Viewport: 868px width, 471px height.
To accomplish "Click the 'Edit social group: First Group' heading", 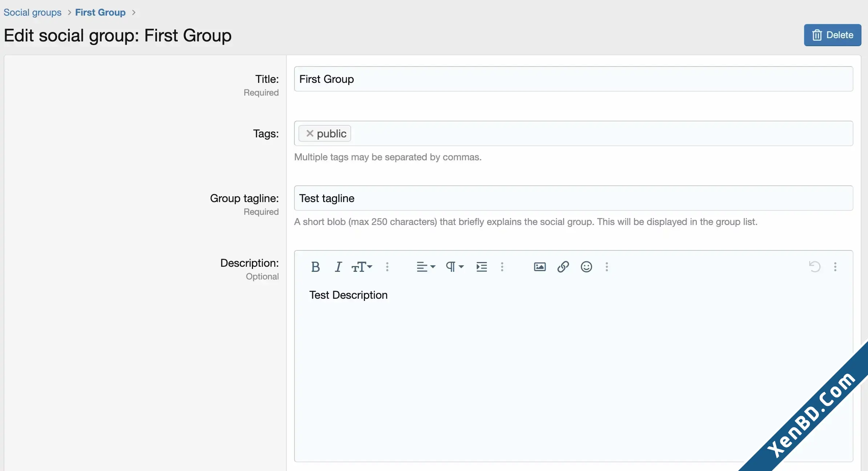I will click(118, 36).
